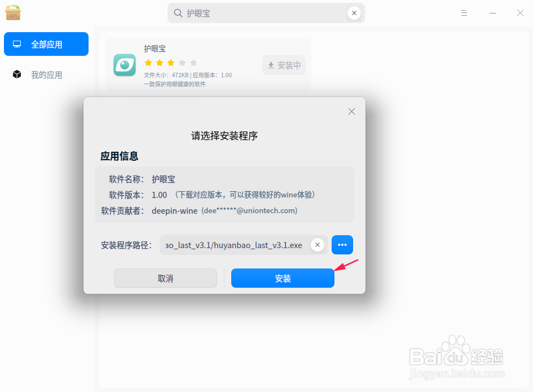Image resolution: width=533 pixels, height=392 pixels.
Task: Clear the search box with its X icon
Action: [354, 12]
